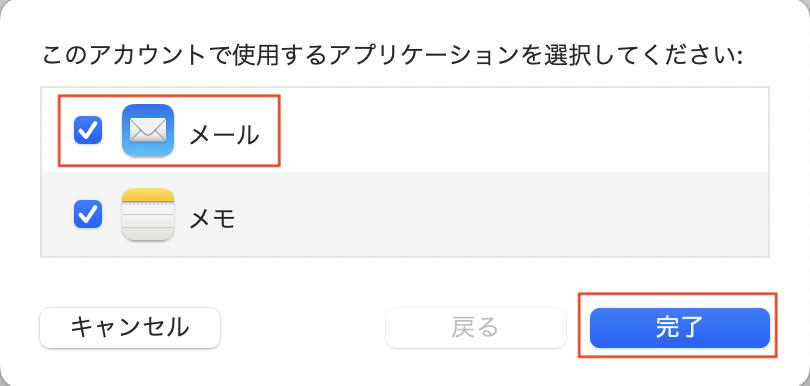Select the shaded メモ row in the list
The height and width of the screenshot is (386, 810).
(x=405, y=214)
